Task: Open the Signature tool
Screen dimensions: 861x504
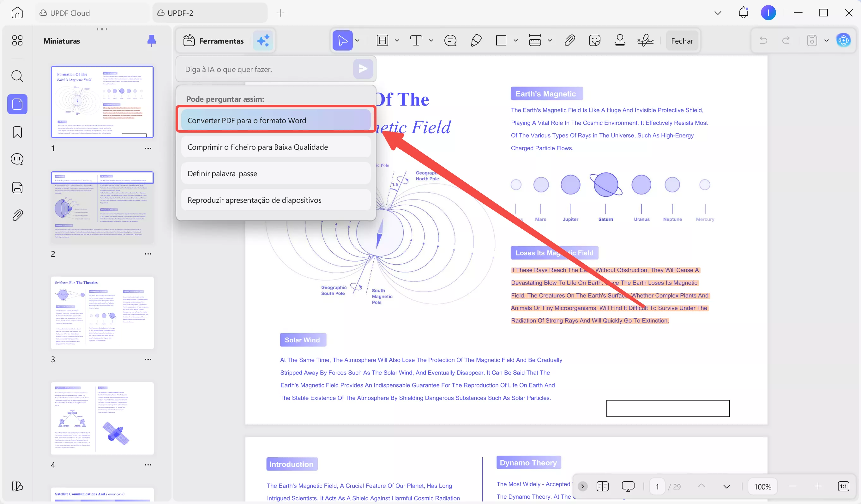Action: tap(645, 40)
